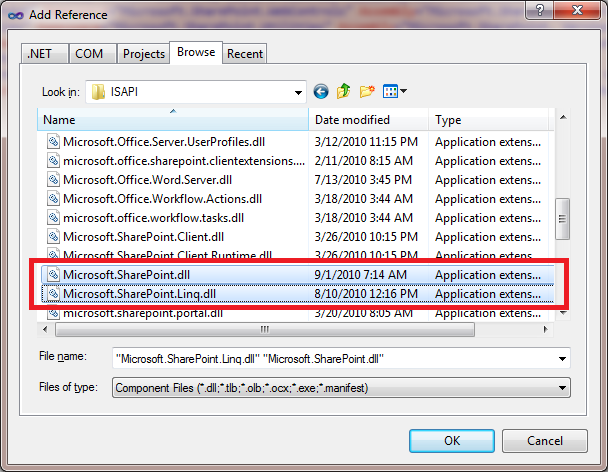Screen dimensions: 608x472
Task: Click the Microsoft.Office.Server.UserProfiles.dll file icon
Action: tap(54, 142)
